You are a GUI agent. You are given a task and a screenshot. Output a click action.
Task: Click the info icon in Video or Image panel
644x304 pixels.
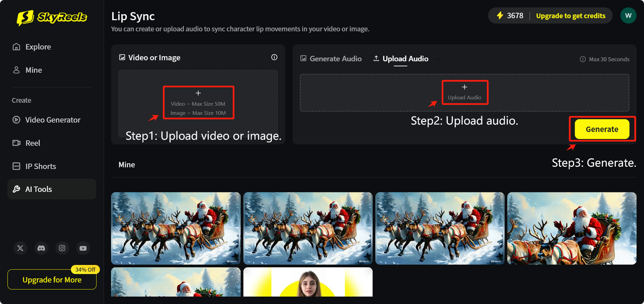[274, 57]
